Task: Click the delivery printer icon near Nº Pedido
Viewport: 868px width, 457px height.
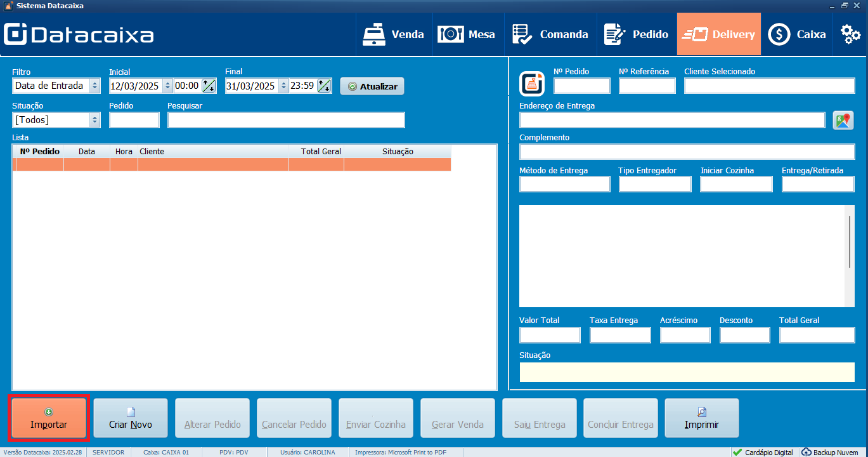Action: 533,83
